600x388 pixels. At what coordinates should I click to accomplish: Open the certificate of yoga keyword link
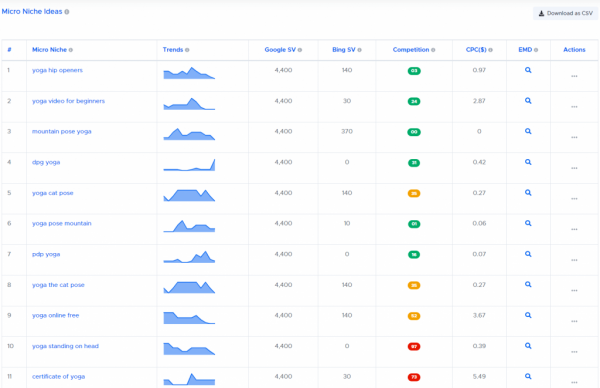[x=59, y=377]
